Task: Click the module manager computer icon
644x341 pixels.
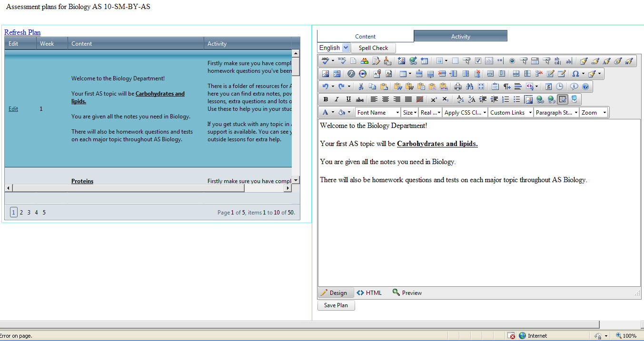Action: [x=574, y=99]
